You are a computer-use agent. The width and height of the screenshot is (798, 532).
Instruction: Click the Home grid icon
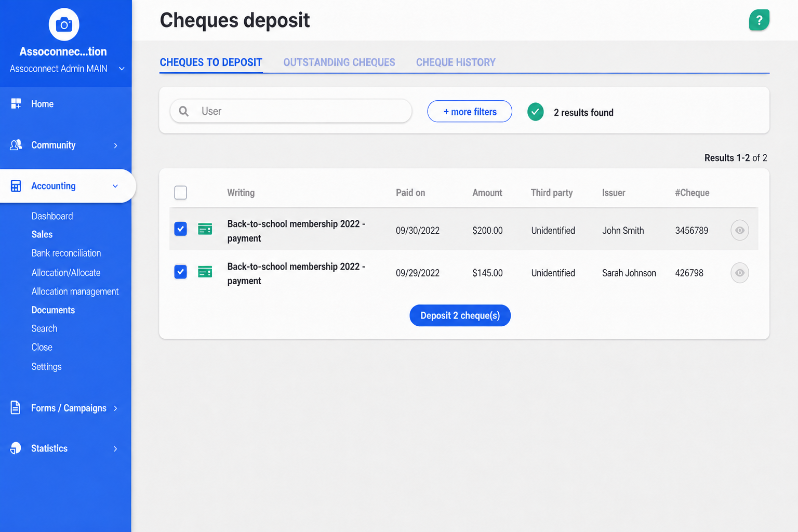16,103
